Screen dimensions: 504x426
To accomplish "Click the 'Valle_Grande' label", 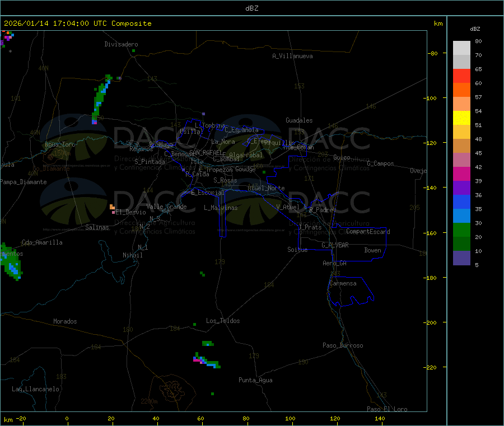I will click(x=166, y=207).
